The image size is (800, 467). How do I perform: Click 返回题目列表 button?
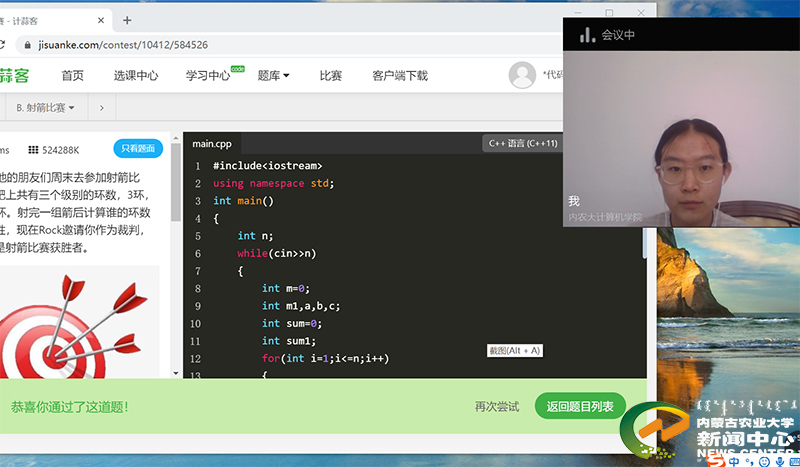[580, 406]
